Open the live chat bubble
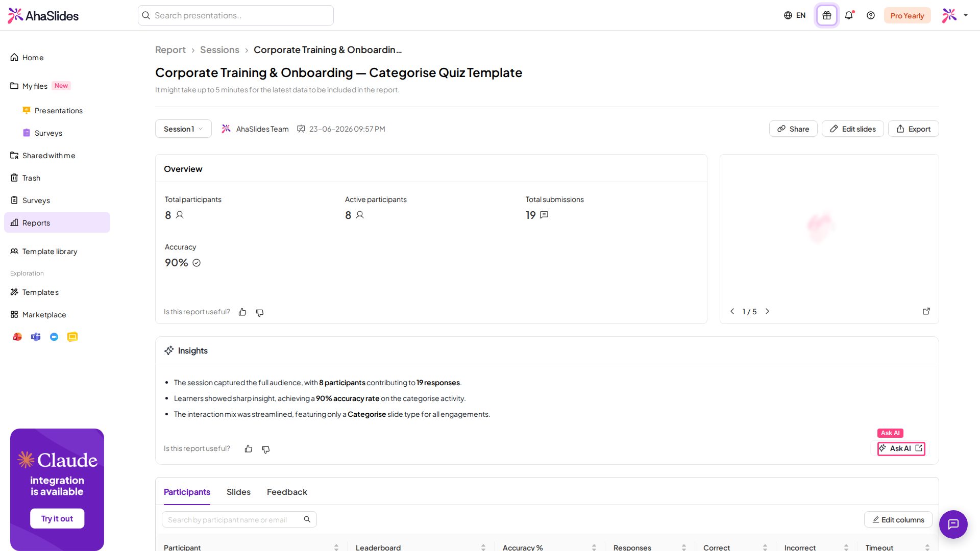Viewport: 980px width, 551px height. coord(953,524)
